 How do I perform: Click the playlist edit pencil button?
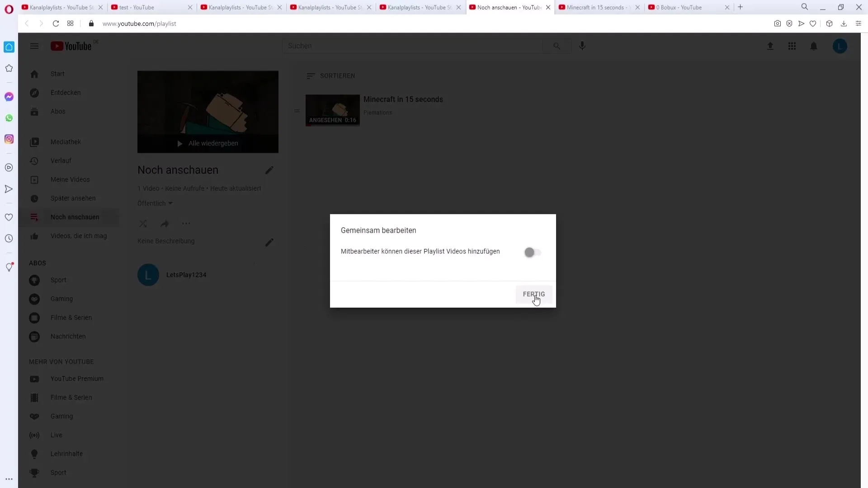pos(269,170)
